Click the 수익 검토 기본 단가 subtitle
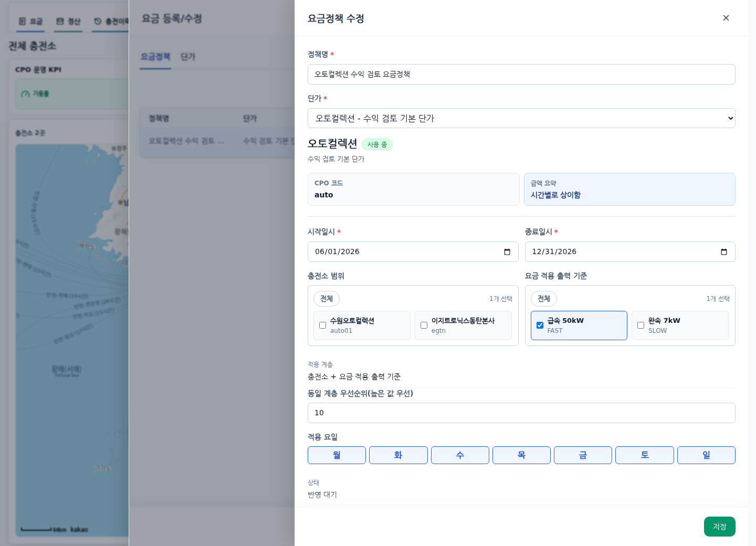Screen dimensions: 756x546 click(x=336, y=159)
